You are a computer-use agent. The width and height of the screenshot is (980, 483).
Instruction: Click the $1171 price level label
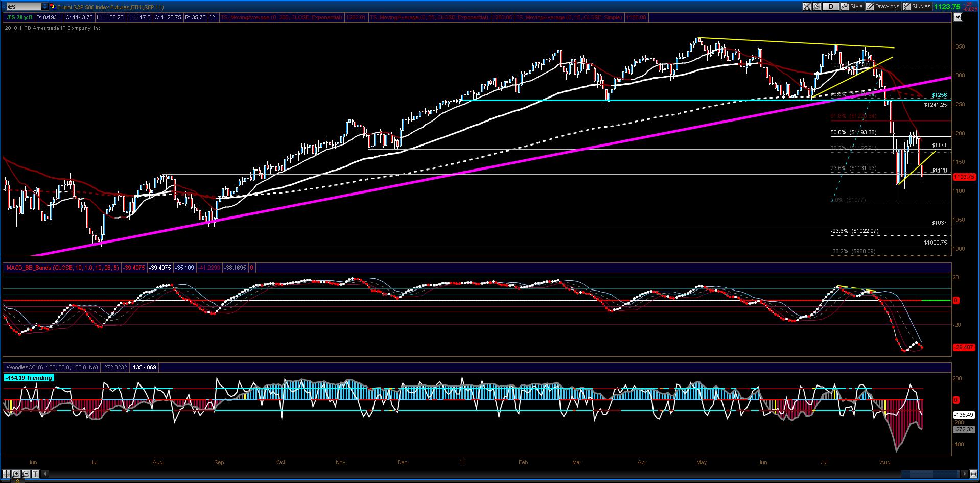(939, 146)
